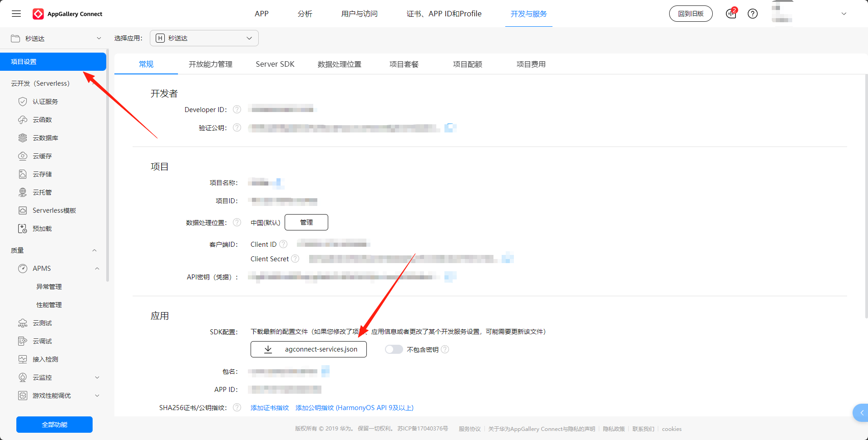
Task: Toggle the 不包含密钥 switch
Action: (394, 349)
